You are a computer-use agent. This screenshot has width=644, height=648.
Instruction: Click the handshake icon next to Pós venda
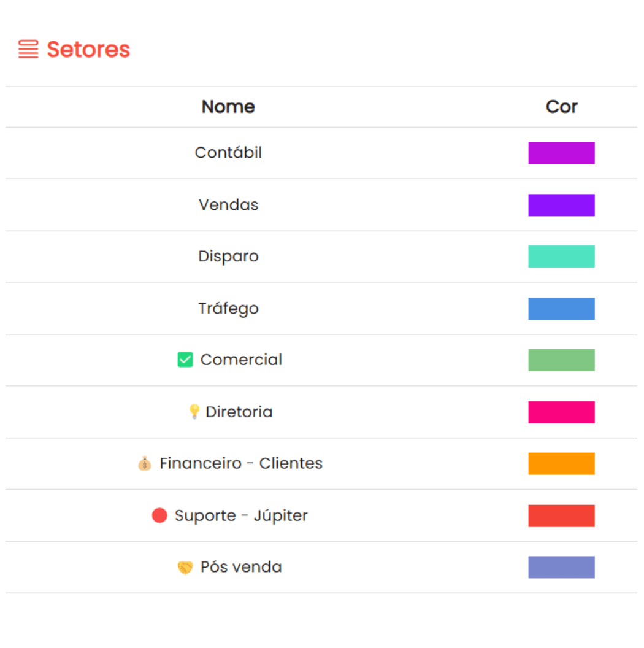(x=185, y=568)
